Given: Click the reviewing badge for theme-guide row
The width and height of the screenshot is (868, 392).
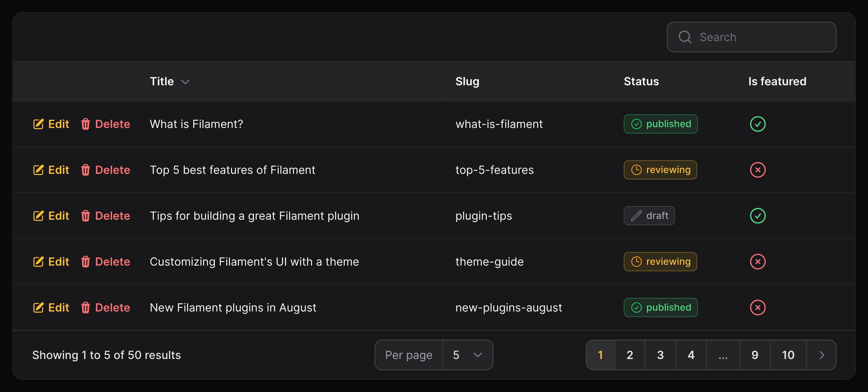Looking at the screenshot, I should [660, 261].
